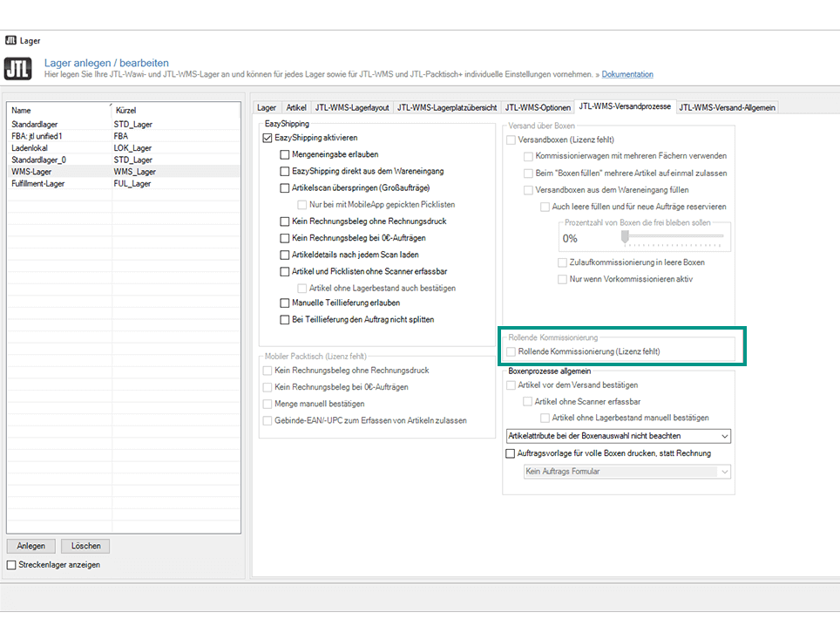Click the small JTL title bar icon
Screen dimensions: 840x633
[x=10, y=40]
